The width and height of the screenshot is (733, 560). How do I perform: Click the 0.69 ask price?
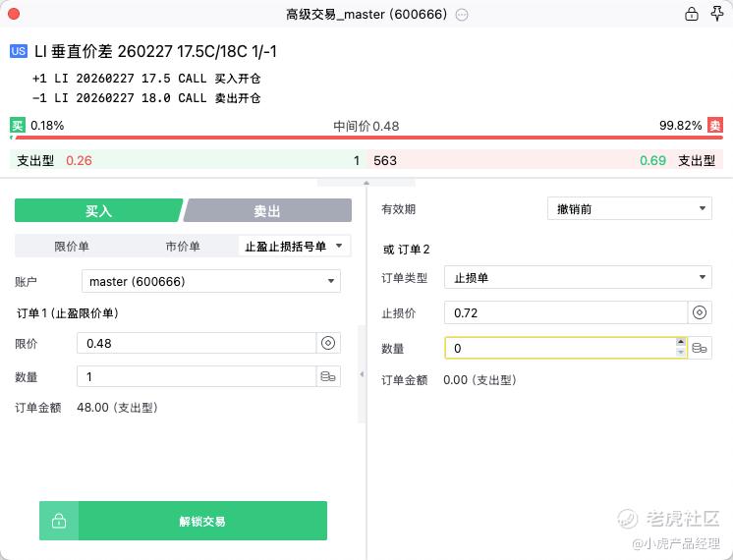[x=652, y=160]
